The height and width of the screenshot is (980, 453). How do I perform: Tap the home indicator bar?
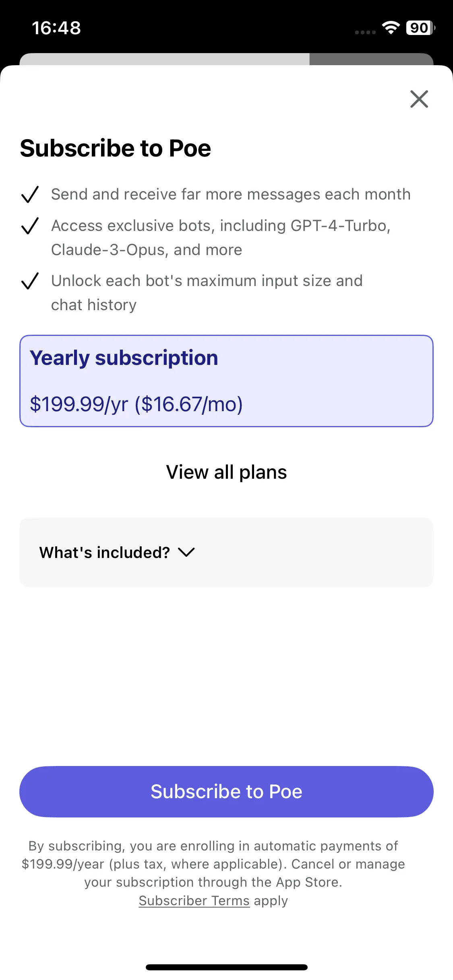(x=226, y=967)
